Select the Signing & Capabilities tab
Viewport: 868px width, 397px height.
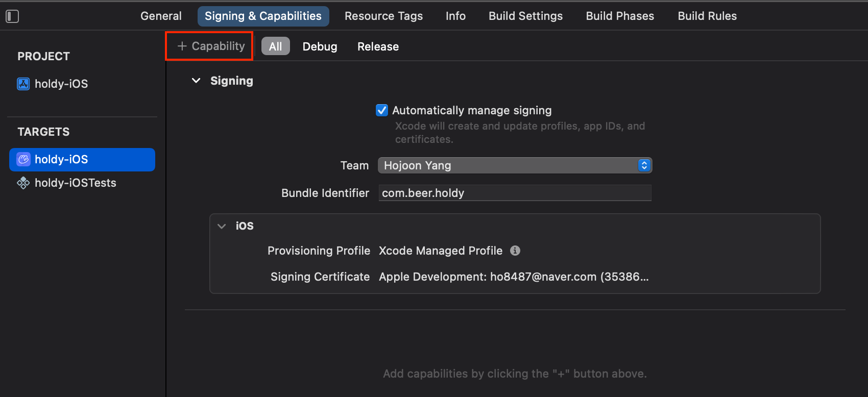click(x=263, y=16)
